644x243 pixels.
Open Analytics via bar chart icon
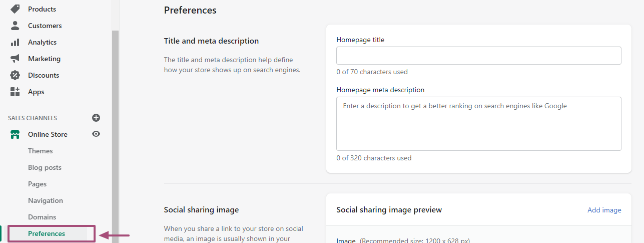(x=15, y=42)
